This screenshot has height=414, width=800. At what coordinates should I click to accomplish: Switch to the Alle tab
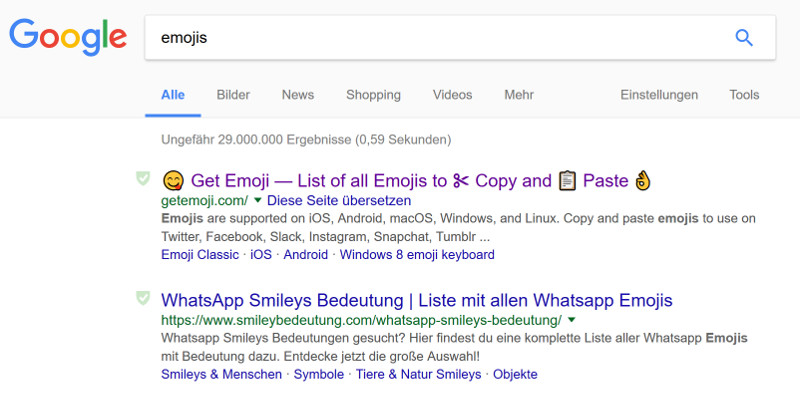click(x=173, y=95)
